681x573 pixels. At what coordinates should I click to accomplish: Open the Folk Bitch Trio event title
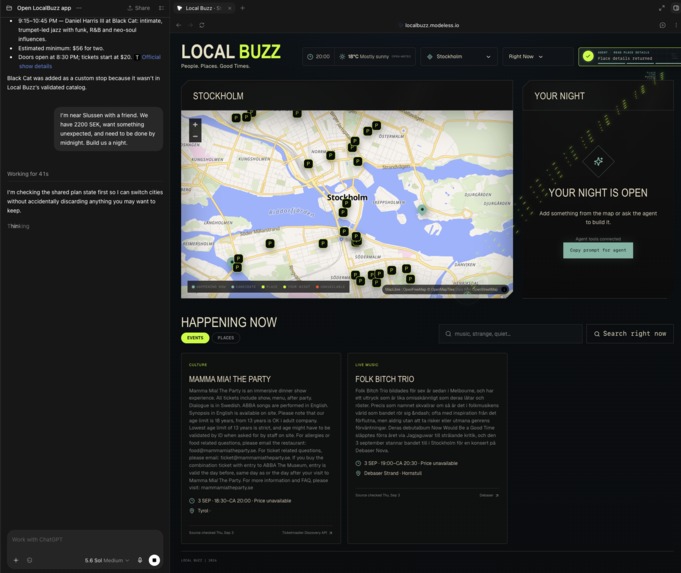click(x=384, y=379)
